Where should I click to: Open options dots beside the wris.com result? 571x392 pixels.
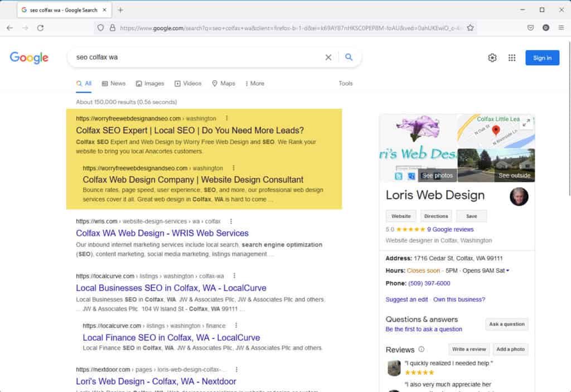tap(231, 221)
